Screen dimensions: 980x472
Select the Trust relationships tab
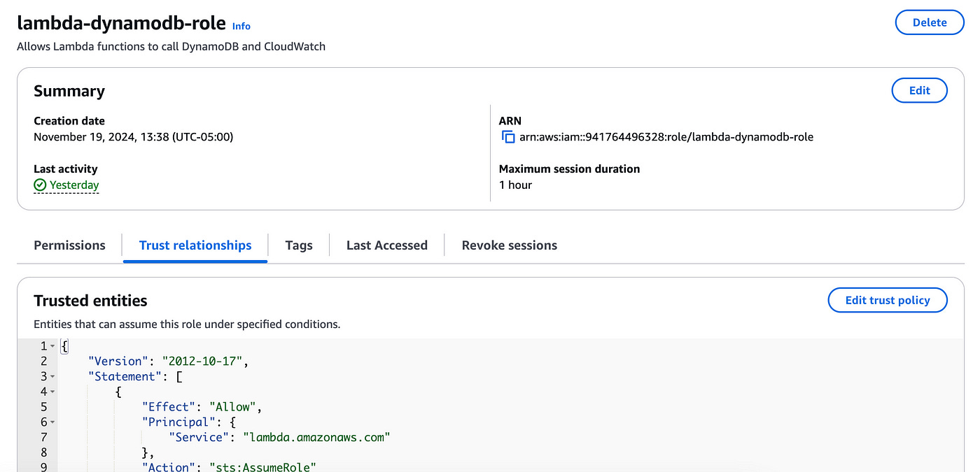click(x=195, y=245)
